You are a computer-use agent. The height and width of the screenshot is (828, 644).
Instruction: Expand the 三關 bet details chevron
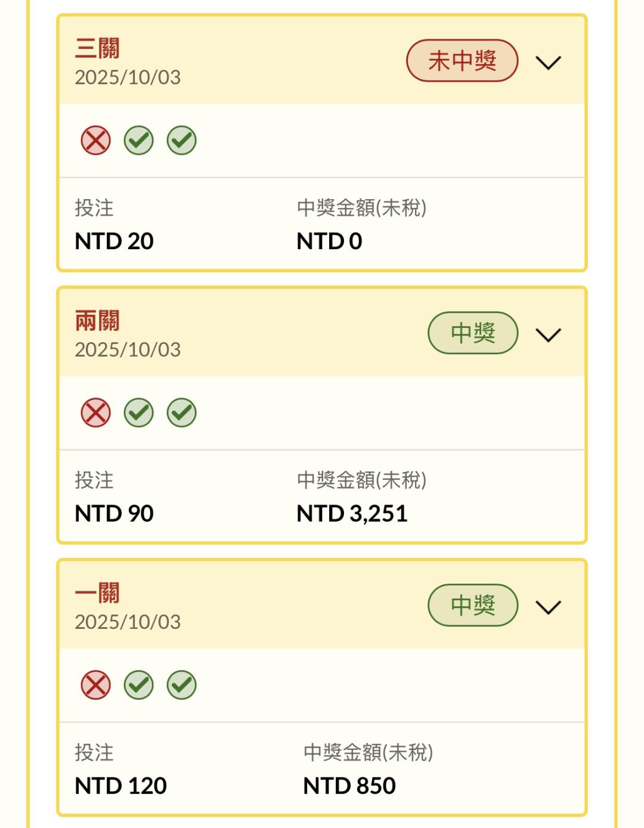click(548, 63)
